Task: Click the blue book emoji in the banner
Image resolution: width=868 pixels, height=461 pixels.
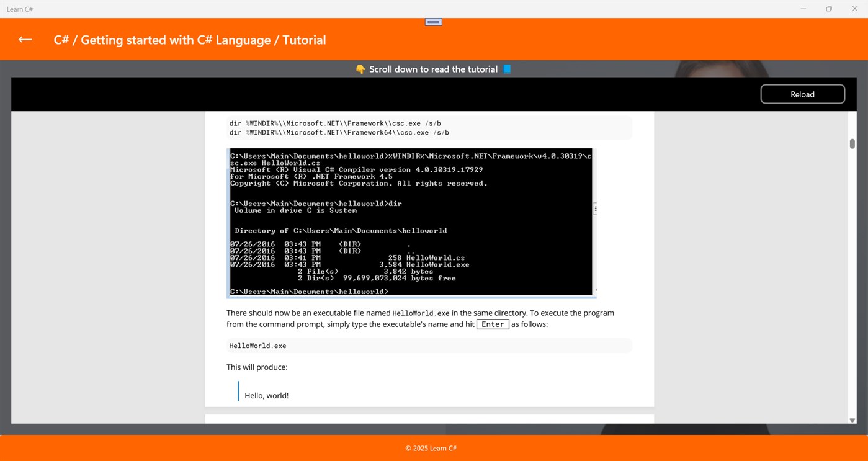Action: pos(506,69)
